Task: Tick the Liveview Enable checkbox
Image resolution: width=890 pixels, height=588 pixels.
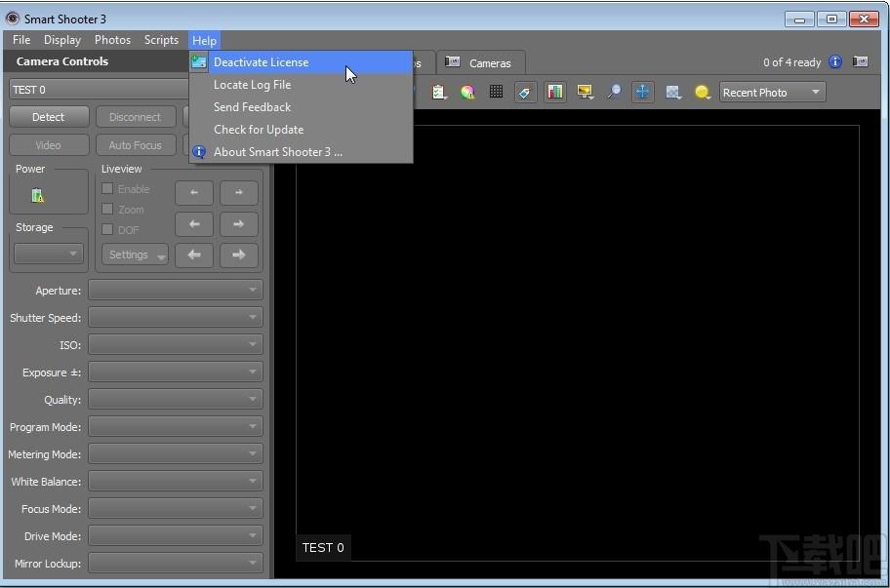Action: click(x=107, y=188)
